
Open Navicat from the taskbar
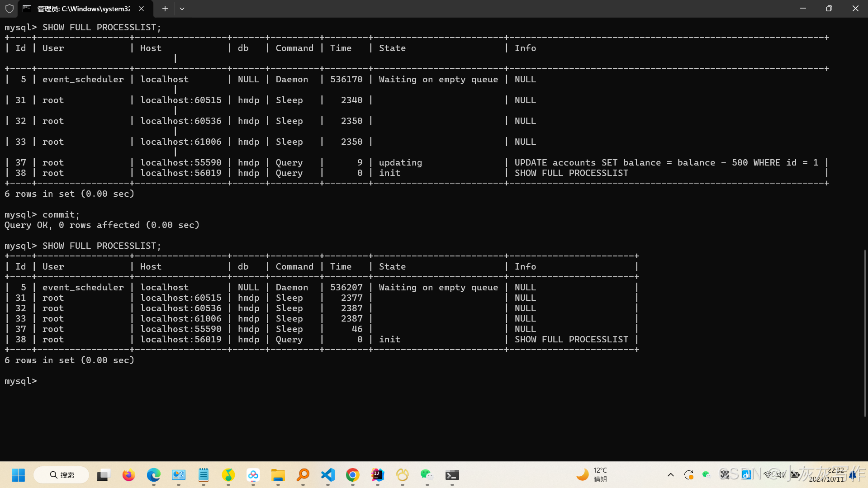[403, 475]
